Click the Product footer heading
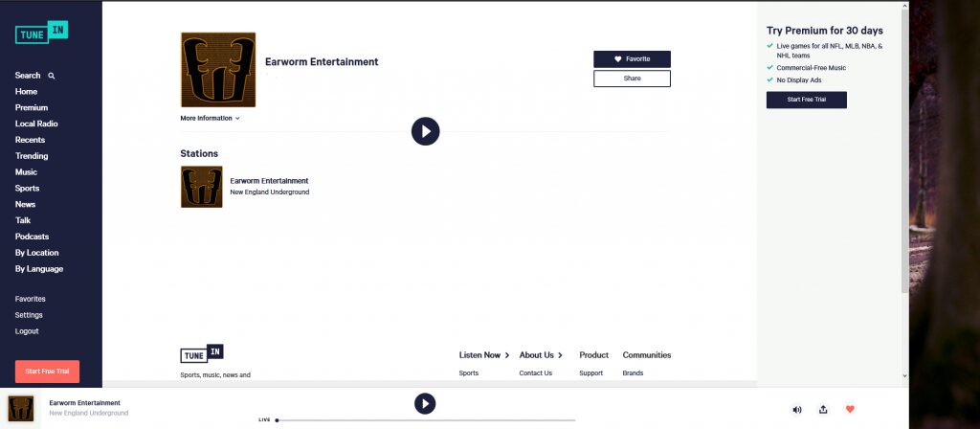The image size is (980, 429). (x=593, y=355)
